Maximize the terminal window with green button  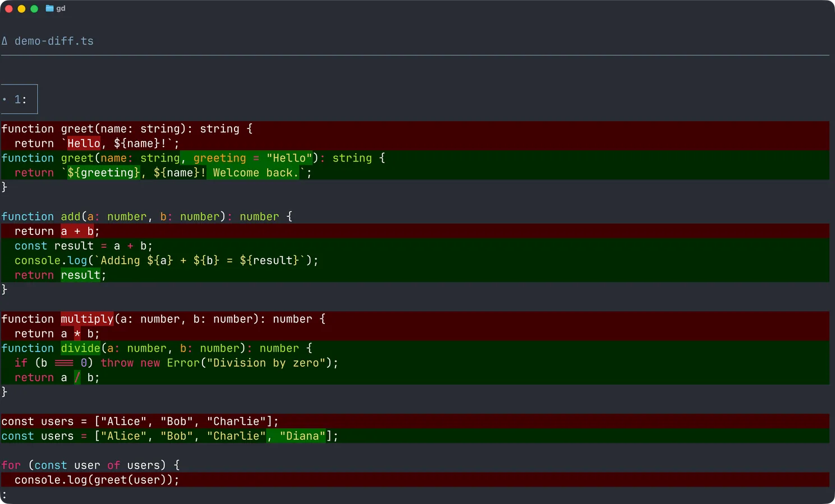34,8
